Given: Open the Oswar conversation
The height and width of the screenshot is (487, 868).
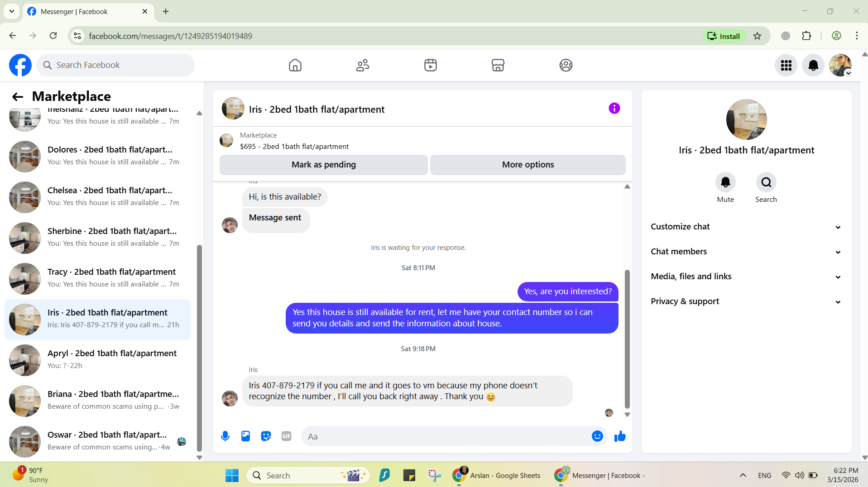Looking at the screenshot, I should [97, 441].
